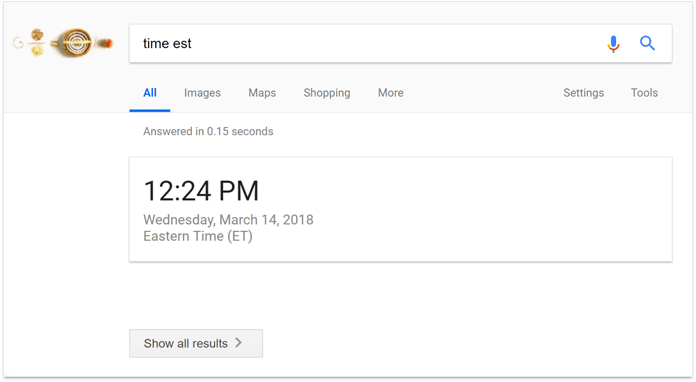The width and height of the screenshot is (696, 382).
Task: Click the Eastern Time (ET) label
Action: click(198, 236)
